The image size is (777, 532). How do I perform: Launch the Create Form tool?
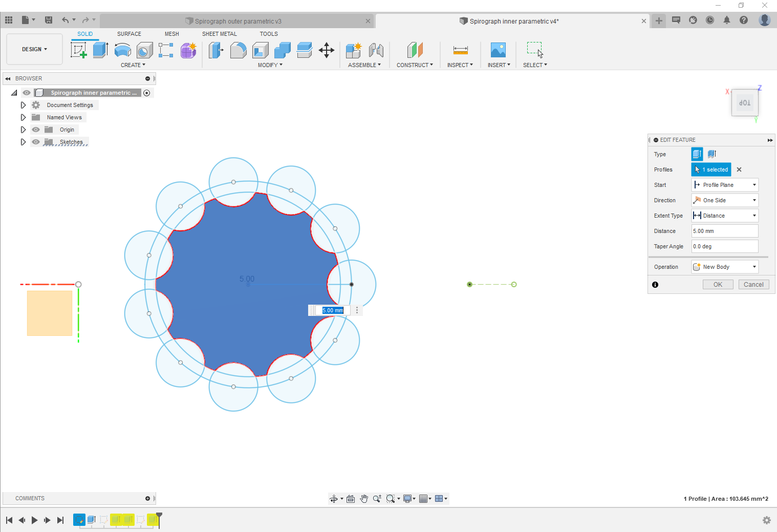(x=188, y=50)
